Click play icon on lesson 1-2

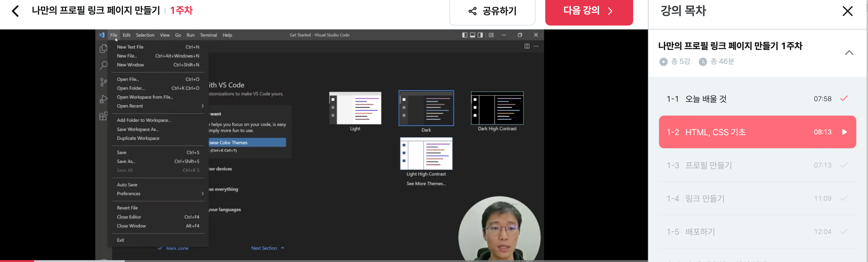pos(844,132)
